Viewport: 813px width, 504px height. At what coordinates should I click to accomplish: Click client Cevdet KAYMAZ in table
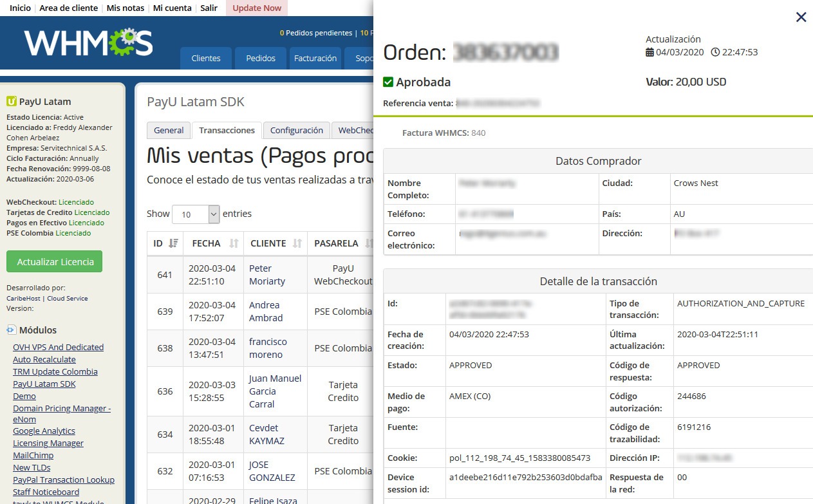point(266,434)
